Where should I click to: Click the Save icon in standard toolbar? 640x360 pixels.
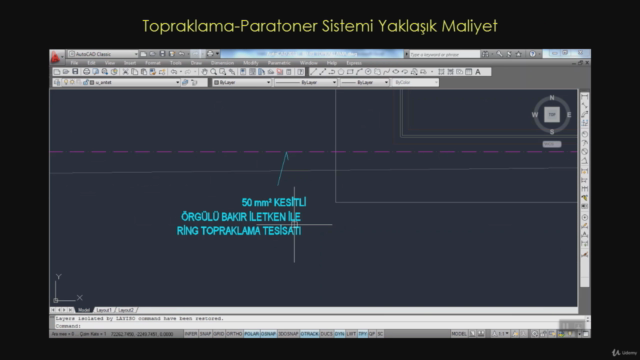[x=75, y=72]
